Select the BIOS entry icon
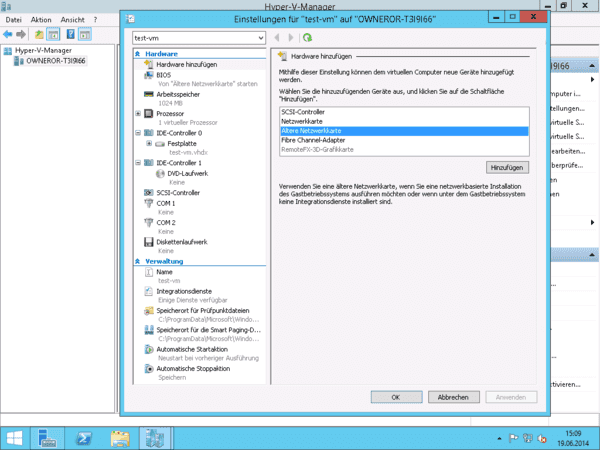 148,75
